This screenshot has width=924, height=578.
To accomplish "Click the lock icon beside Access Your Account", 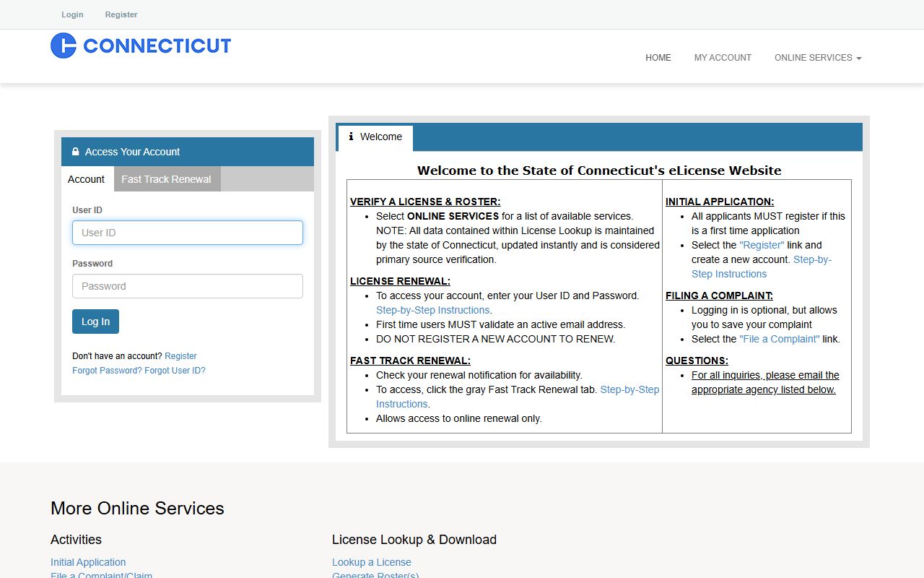I will [76, 152].
